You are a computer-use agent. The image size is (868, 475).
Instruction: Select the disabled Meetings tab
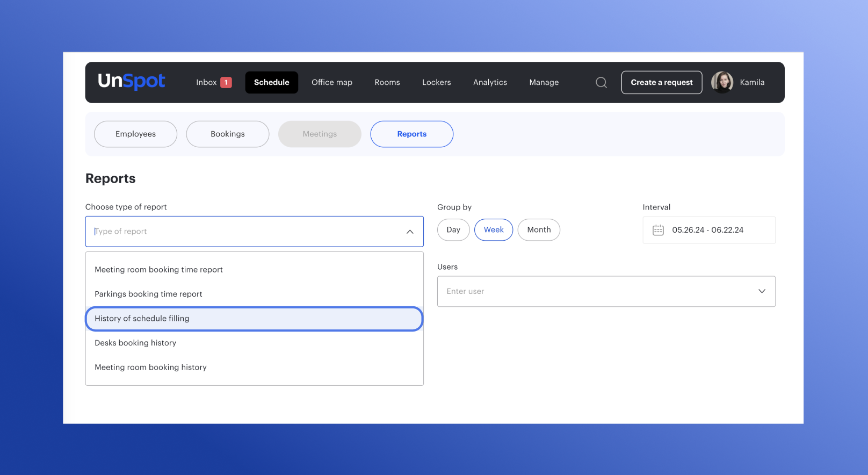(x=320, y=134)
